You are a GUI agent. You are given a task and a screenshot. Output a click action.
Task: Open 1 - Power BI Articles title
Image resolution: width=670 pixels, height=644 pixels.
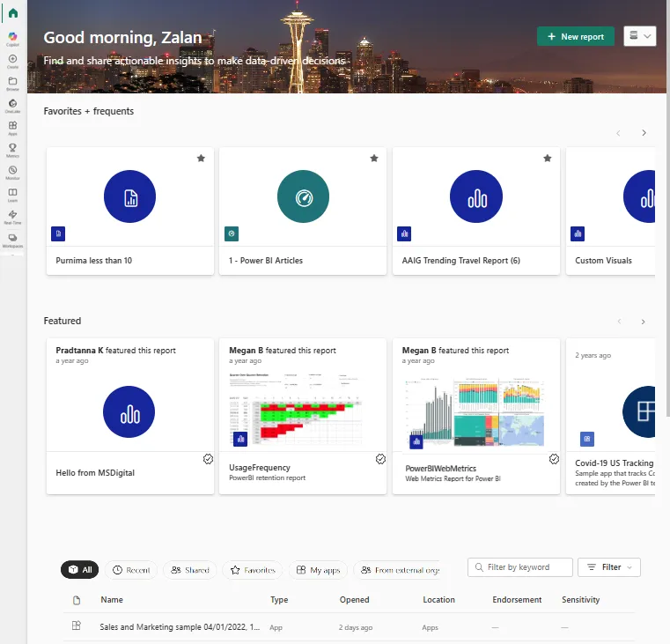pos(266,261)
